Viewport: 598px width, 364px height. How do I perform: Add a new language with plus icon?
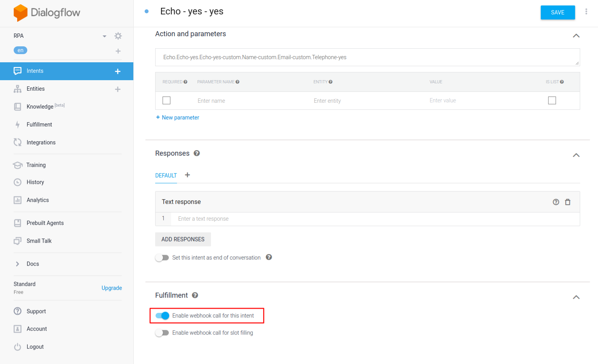(x=118, y=51)
